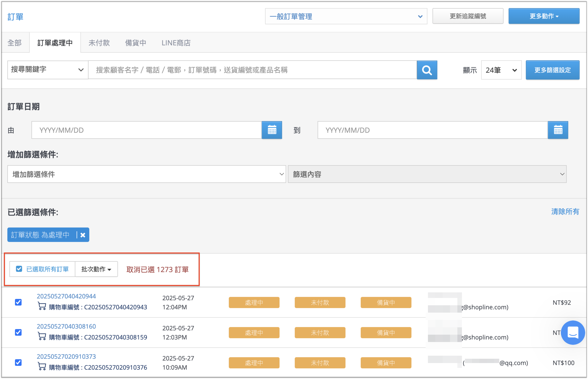Uncheck order 20250527040420944 checkbox

point(18,302)
